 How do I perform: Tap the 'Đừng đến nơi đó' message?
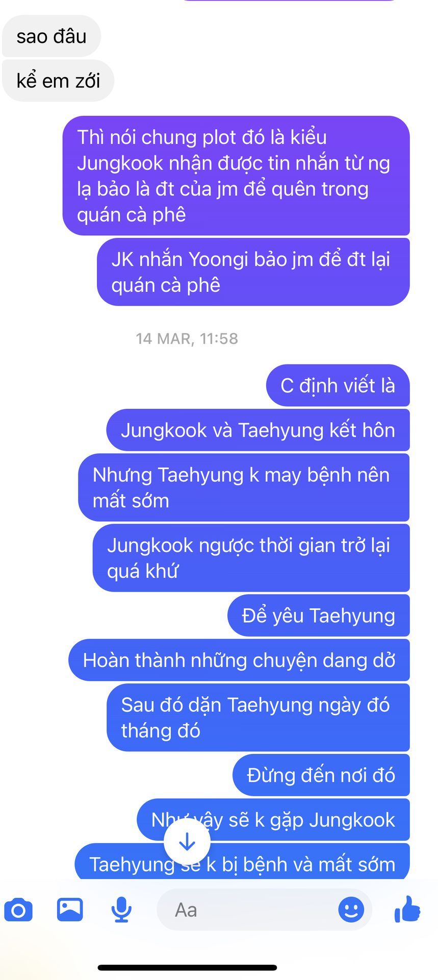(321, 775)
